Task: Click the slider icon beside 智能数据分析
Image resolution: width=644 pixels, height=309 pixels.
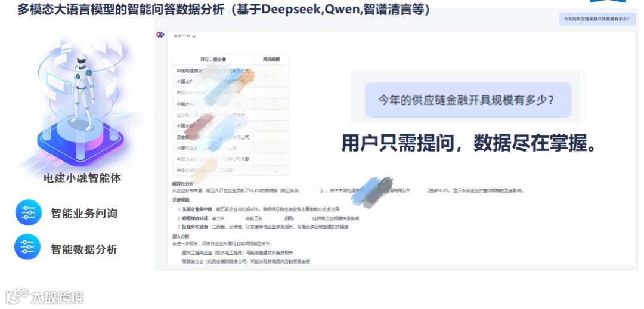Action: pos(27,247)
